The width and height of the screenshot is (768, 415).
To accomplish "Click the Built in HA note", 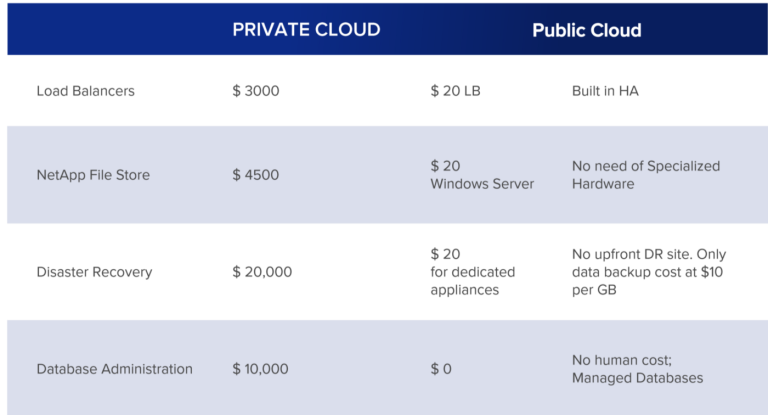I will tap(604, 91).
